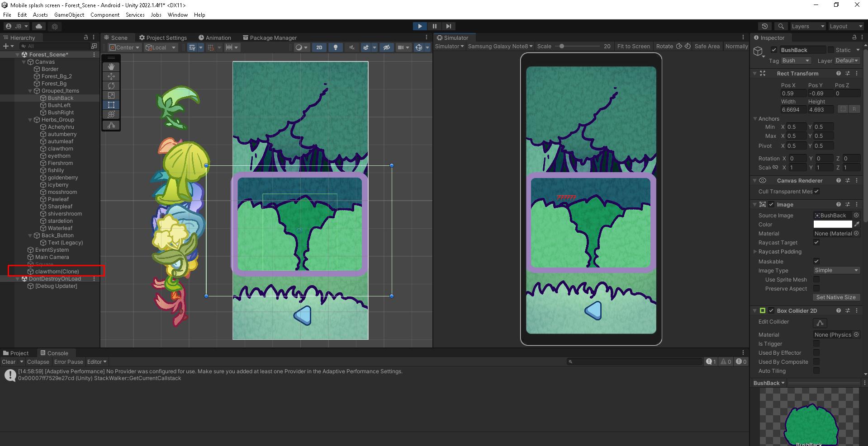
Task: Click the global Search magnifier icon
Action: (x=781, y=26)
